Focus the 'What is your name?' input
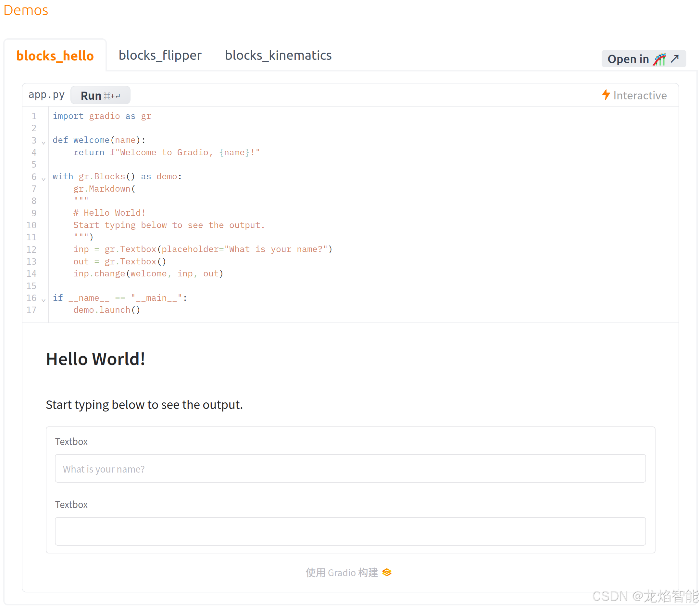The image size is (700, 608). (350, 469)
